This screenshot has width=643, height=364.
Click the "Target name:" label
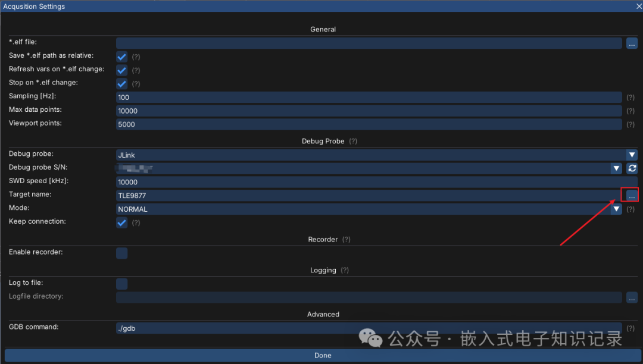(30, 194)
